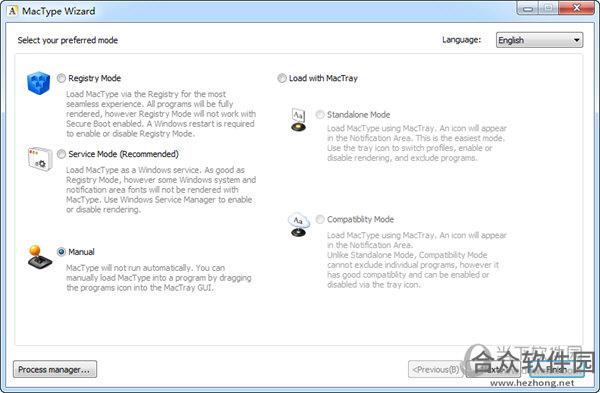This screenshot has width=600, height=393.
Task: Select the Registry Mode radio button
Action: (x=61, y=78)
